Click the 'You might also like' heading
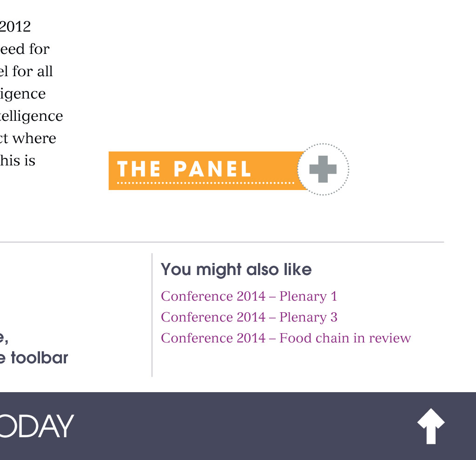The width and height of the screenshot is (476, 460). (236, 269)
